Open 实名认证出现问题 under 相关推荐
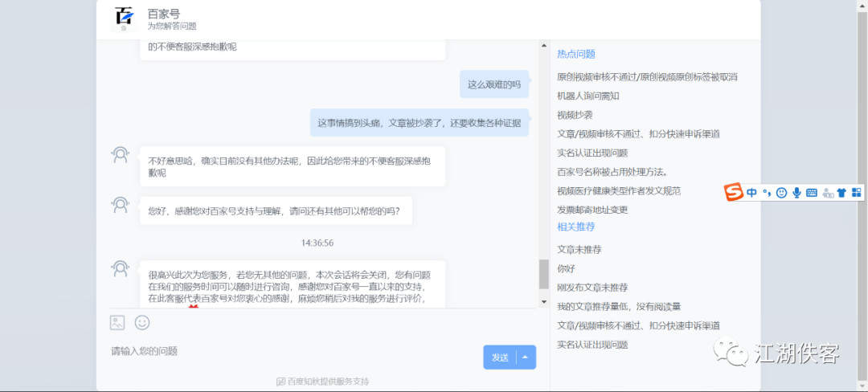The image size is (868, 392). [592, 345]
